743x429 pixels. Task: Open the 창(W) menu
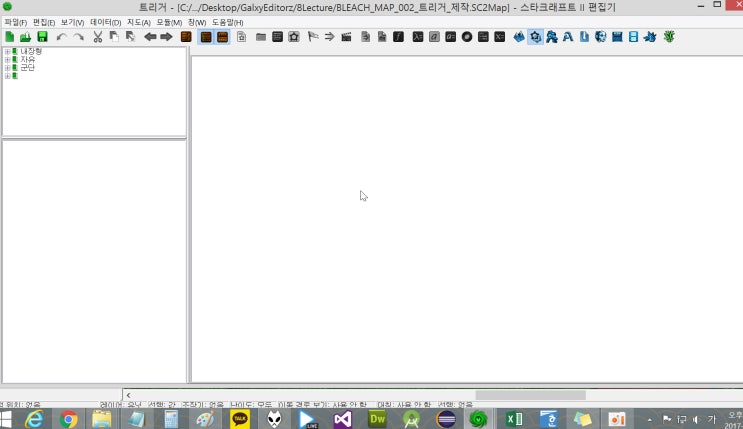197,22
